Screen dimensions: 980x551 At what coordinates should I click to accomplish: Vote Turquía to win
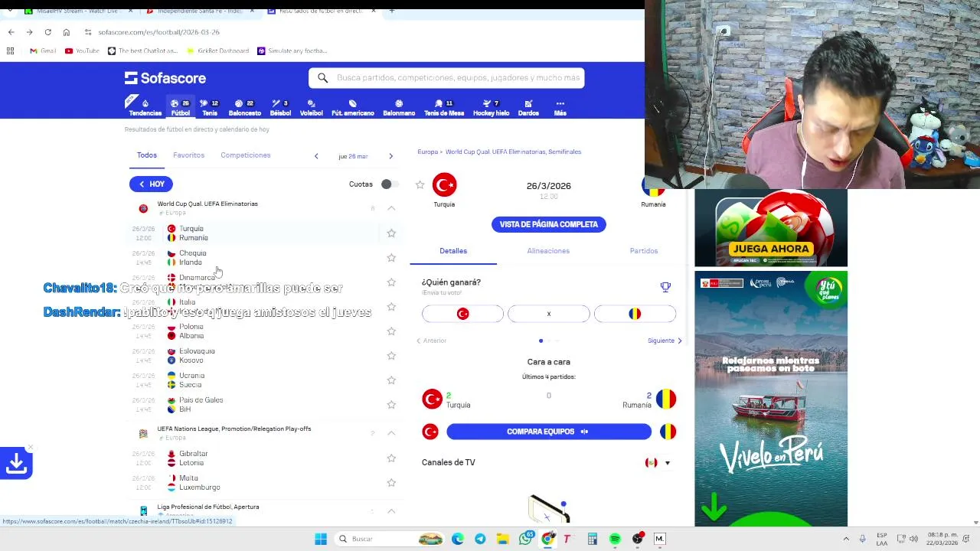pos(462,314)
